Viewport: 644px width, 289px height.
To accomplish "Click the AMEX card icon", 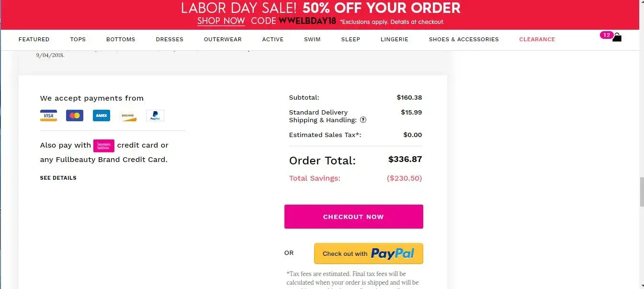I will (x=102, y=116).
